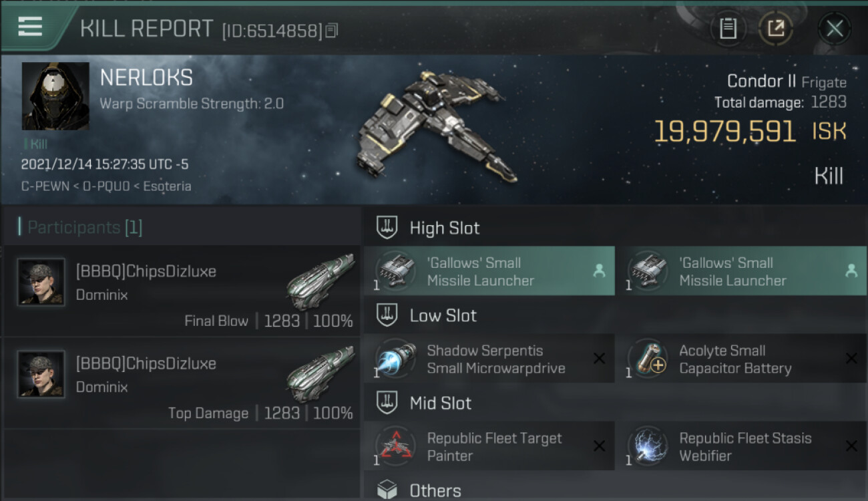
Task: Open Republic Fleet Target Painter item
Action: tap(489, 446)
